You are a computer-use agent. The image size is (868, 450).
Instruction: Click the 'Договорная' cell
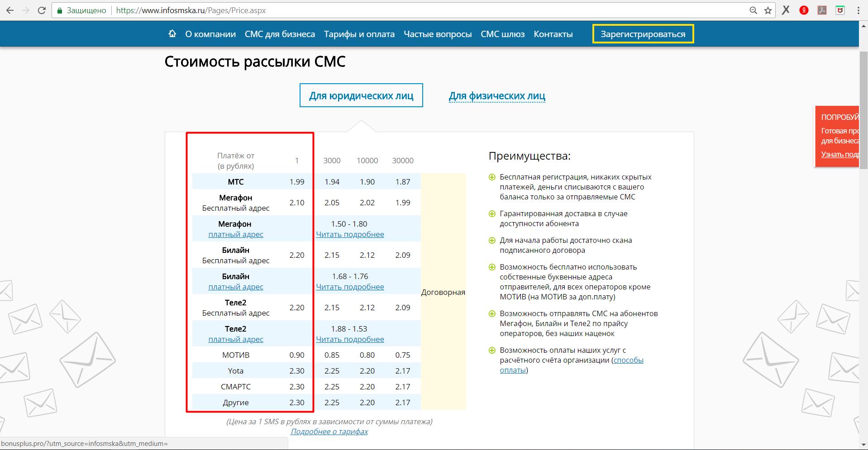pyautogui.click(x=443, y=292)
